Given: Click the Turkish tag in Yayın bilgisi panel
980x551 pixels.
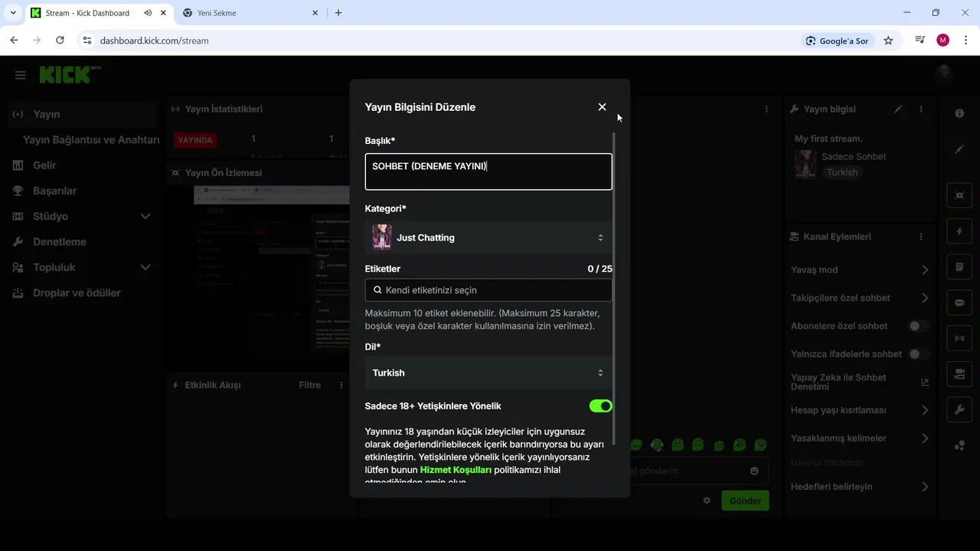Looking at the screenshot, I should [842, 173].
